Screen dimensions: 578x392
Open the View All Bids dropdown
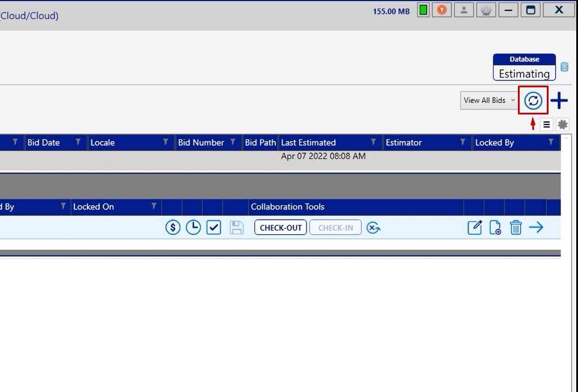tap(488, 101)
